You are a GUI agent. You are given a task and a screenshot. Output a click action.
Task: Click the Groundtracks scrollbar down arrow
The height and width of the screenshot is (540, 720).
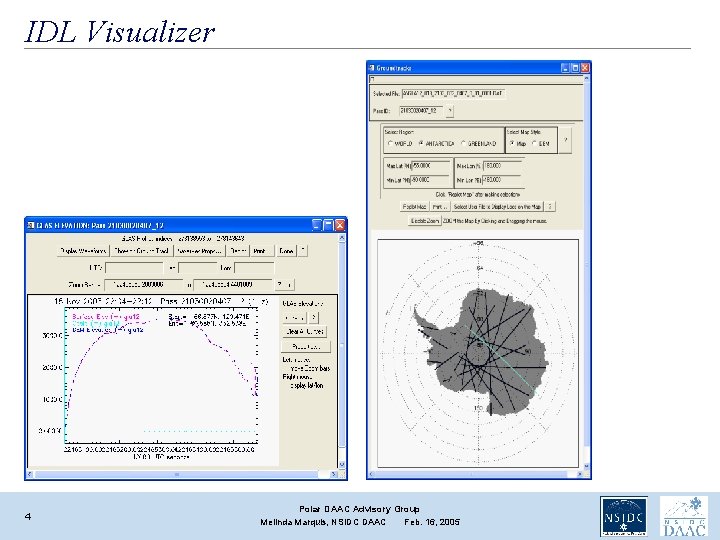point(586,467)
